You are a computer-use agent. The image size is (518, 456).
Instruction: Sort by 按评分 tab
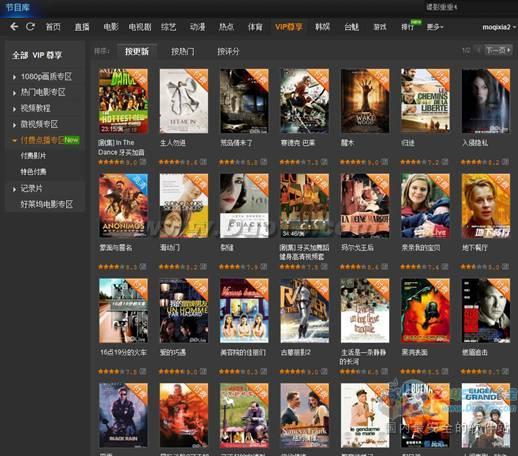pyautogui.click(x=228, y=51)
